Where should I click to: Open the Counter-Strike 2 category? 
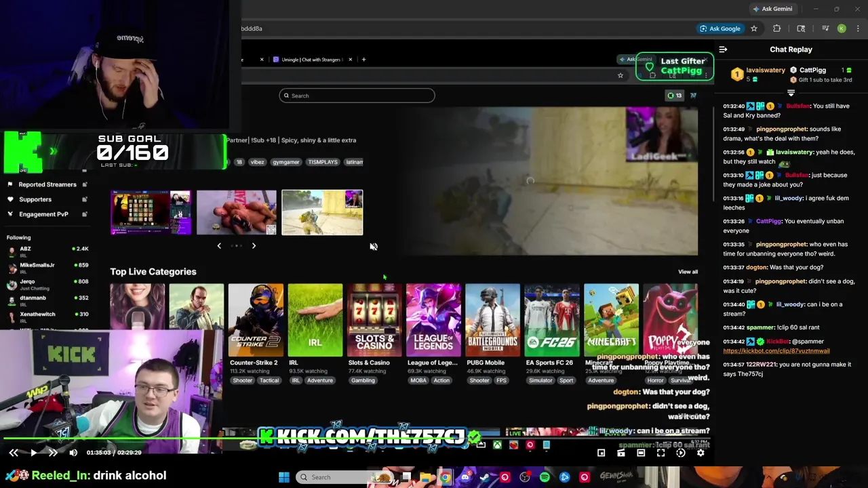click(x=256, y=320)
